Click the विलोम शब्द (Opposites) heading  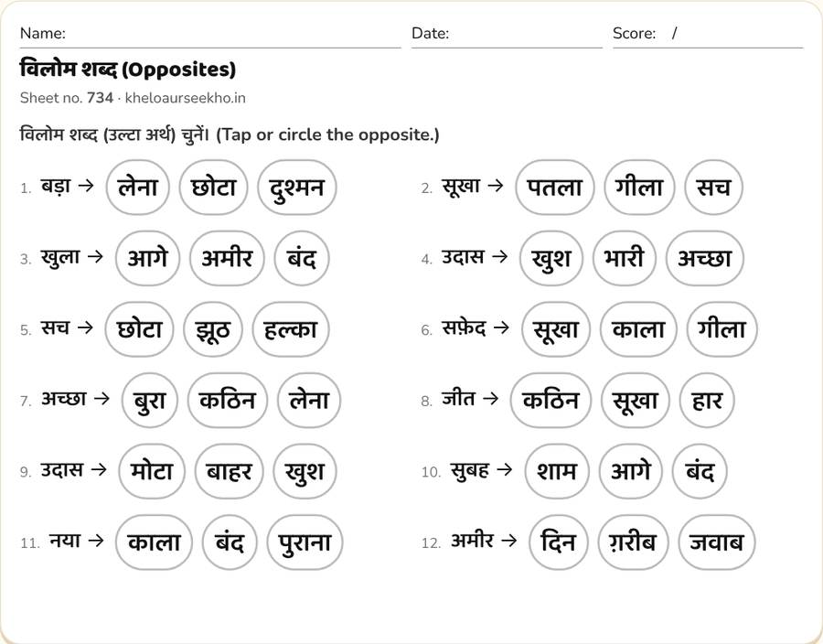pyautogui.click(x=127, y=70)
